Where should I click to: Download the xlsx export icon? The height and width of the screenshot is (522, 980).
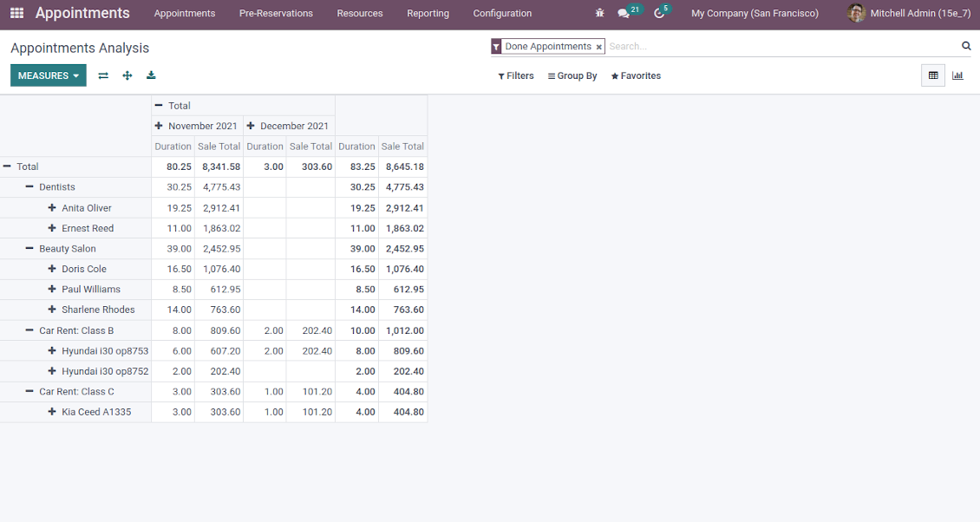tap(151, 75)
